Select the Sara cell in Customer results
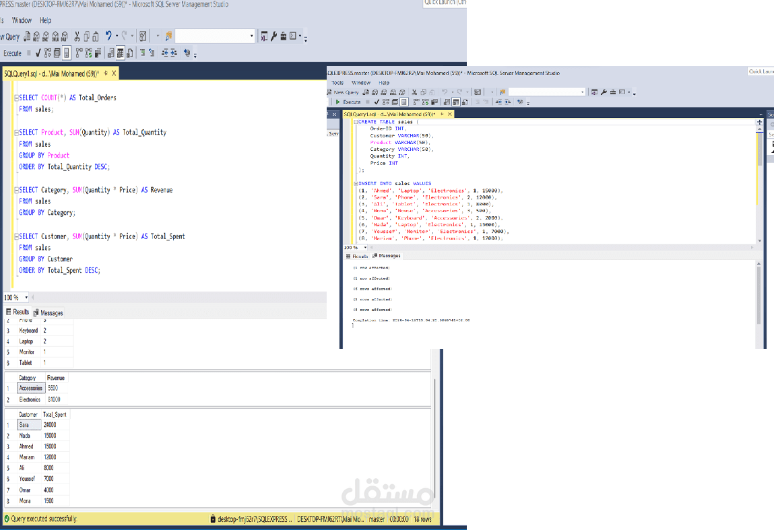 click(29, 425)
